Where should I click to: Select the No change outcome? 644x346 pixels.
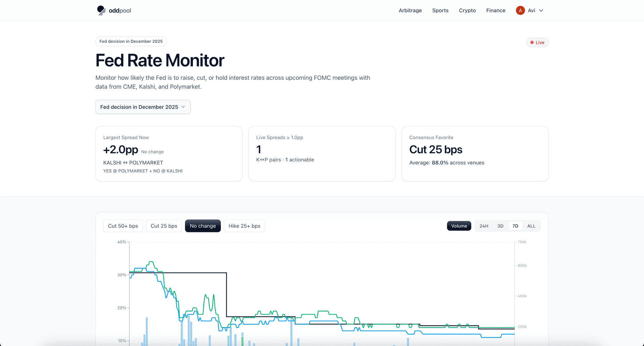tap(203, 226)
